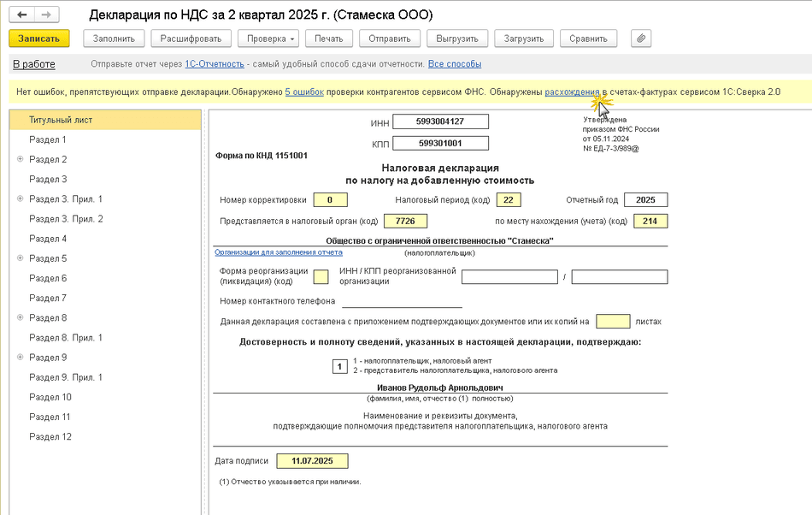Send the report with Отправить
The image size is (812, 515).
click(390, 38)
